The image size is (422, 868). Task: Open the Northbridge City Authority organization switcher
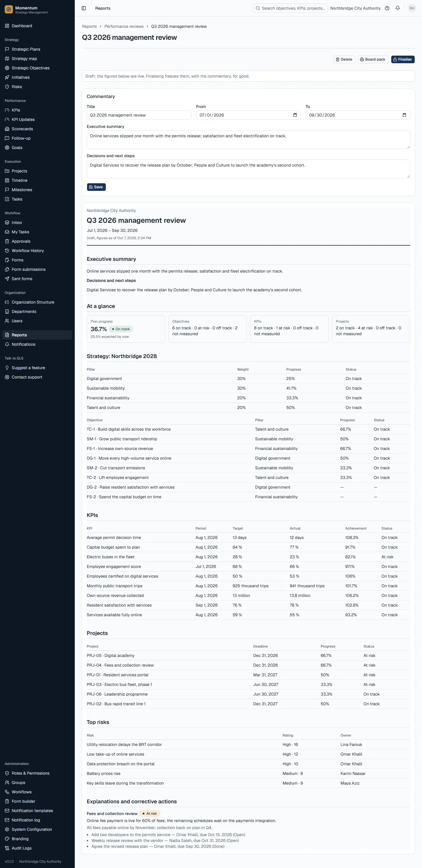pos(355,8)
